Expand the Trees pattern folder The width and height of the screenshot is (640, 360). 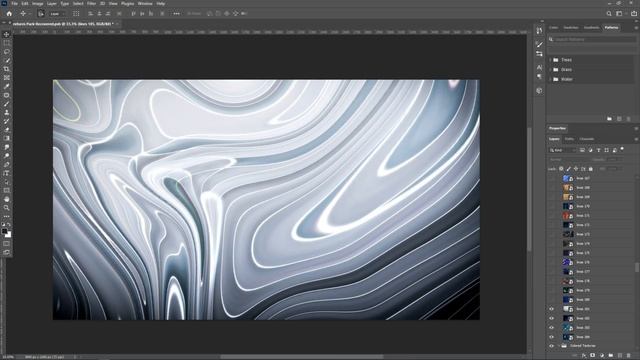click(x=550, y=60)
